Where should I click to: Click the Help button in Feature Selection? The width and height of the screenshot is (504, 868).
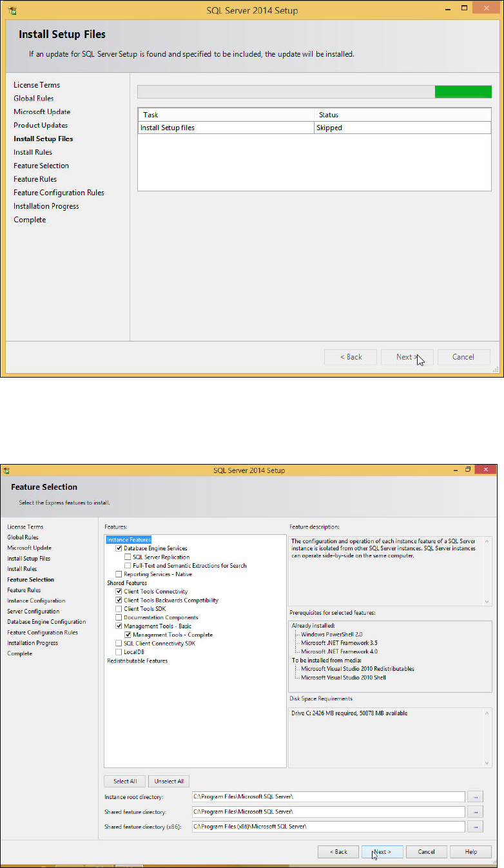pyautogui.click(x=471, y=852)
